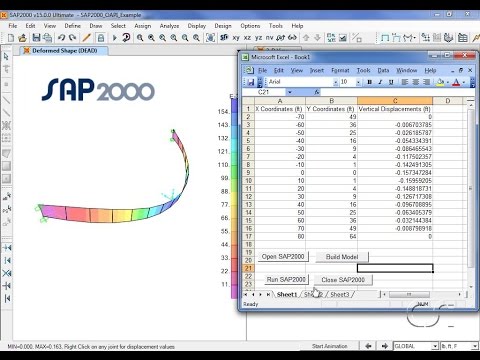Click the Excel horizontal scrollbar thumb
This screenshot has height=360, width=480.
pos(409,294)
